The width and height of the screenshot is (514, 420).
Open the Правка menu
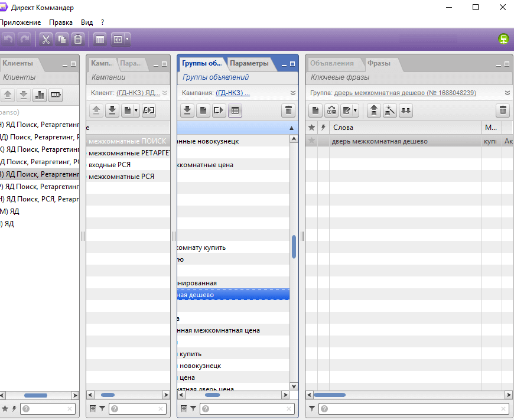(61, 22)
